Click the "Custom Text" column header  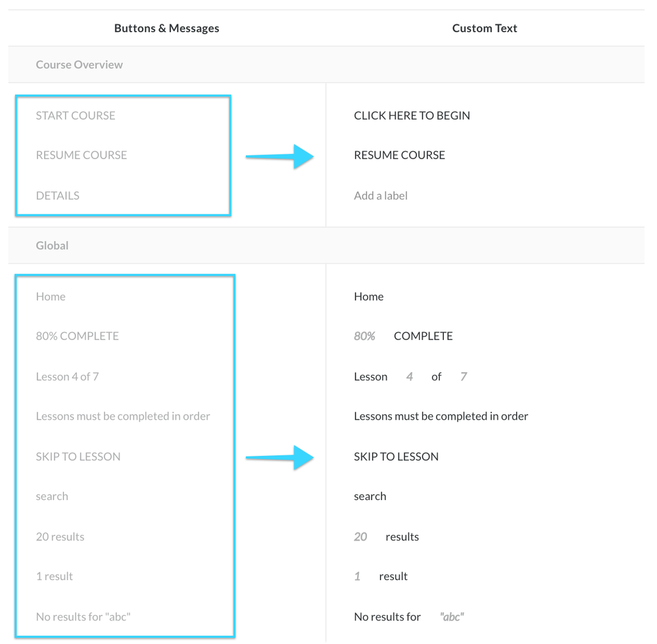pyautogui.click(x=485, y=28)
